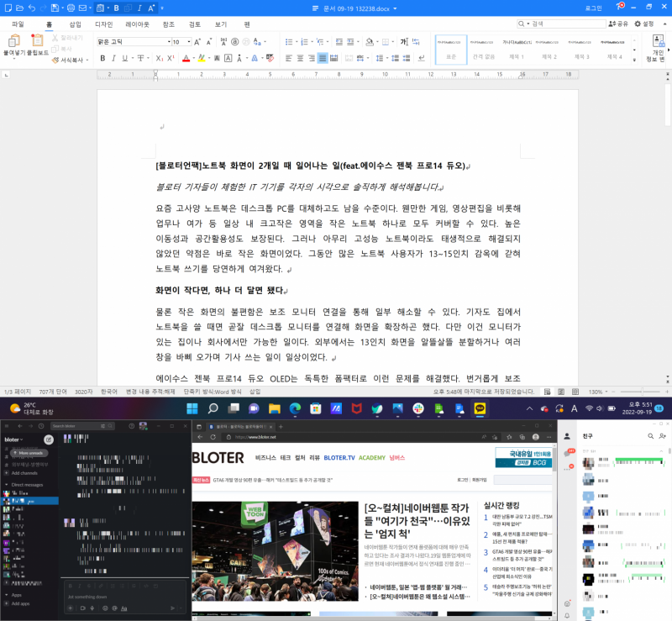Open the font size dropdown showing 10
The width and height of the screenshot is (672, 621).
click(189, 42)
